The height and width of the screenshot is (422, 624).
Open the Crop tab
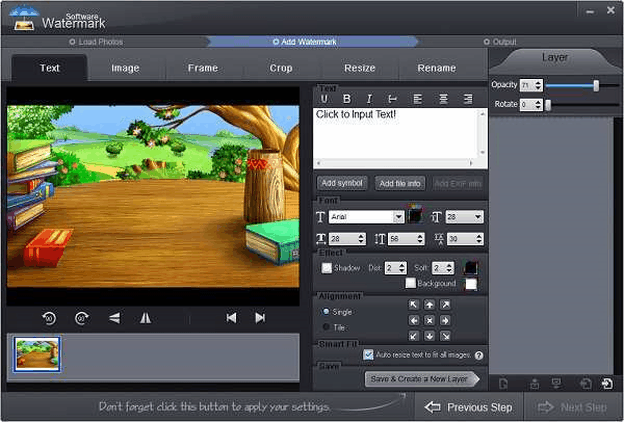pos(281,68)
